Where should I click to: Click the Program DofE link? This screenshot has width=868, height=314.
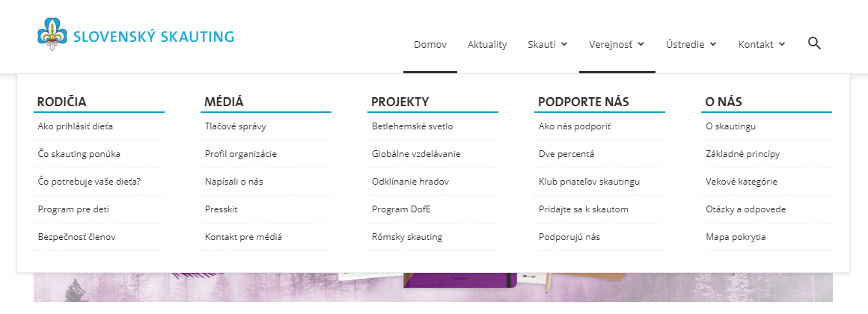click(x=401, y=209)
